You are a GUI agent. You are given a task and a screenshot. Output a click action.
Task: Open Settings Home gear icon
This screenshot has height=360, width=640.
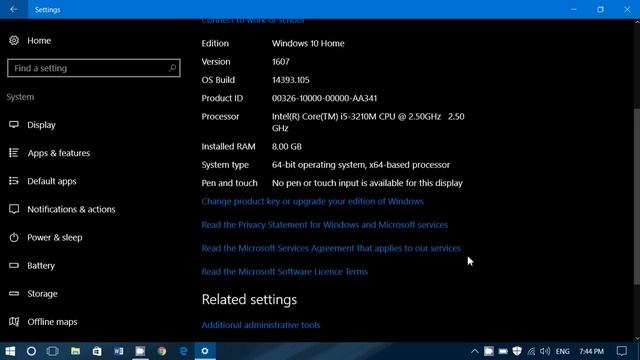point(14,40)
